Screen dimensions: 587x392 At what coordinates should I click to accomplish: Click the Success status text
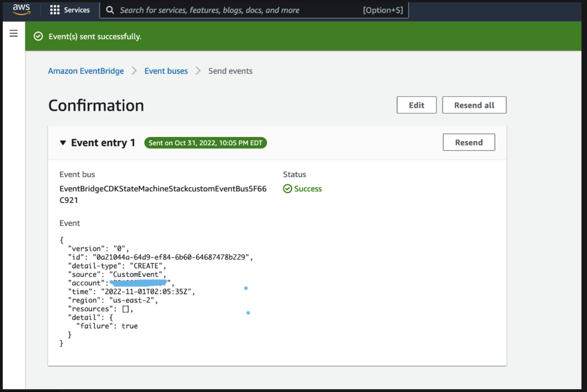click(x=308, y=189)
